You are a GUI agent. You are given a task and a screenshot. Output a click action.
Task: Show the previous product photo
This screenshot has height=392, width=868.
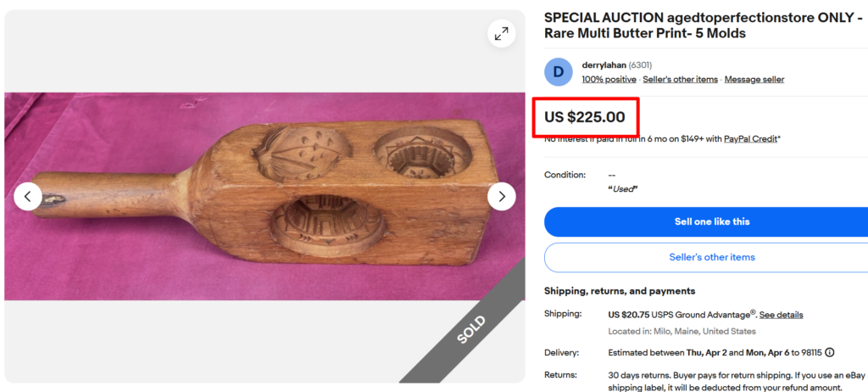point(27,197)
